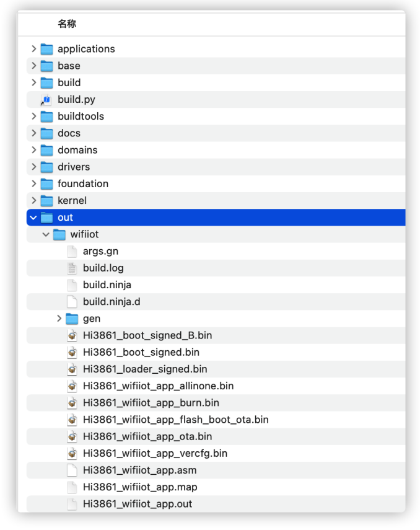Select the 'Hi3861_wifiiot_app_allinone.bin' file name
This screenshot has height=530, width=420.
158,386
